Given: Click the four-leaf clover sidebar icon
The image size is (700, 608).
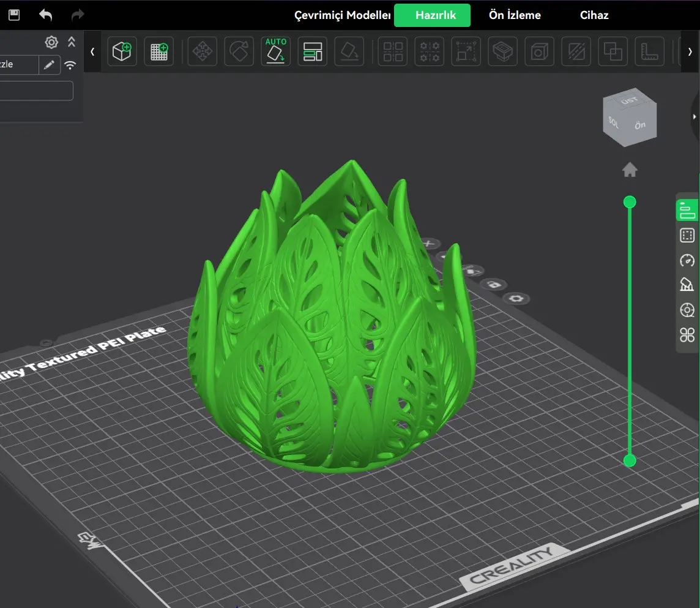Looking at the screenshot, I should [687, 335].
